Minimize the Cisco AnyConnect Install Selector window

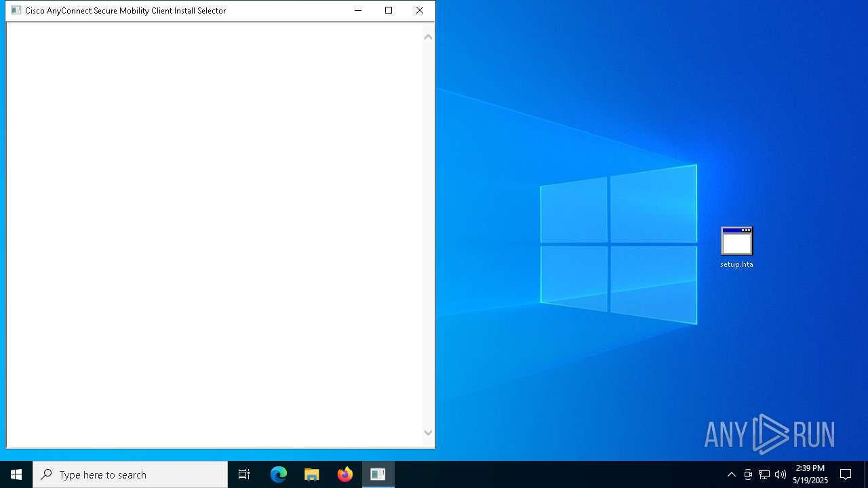(358, 10)
